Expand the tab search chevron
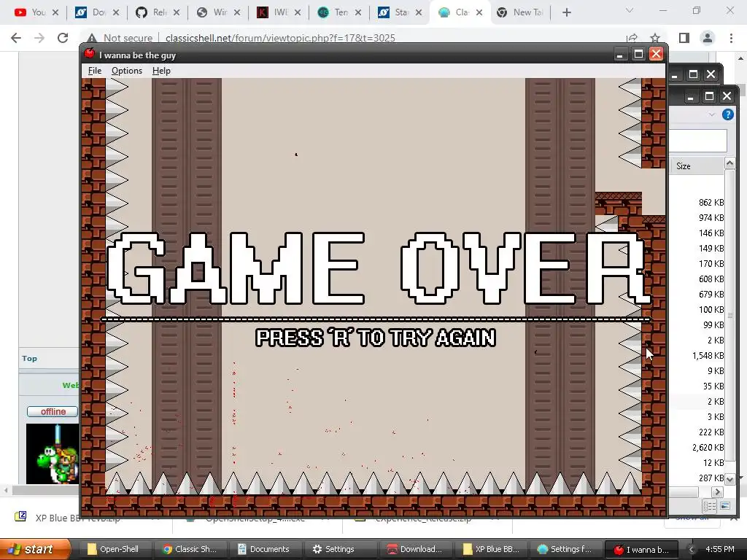Screen dimensions: 747x560 pos(630,10)
